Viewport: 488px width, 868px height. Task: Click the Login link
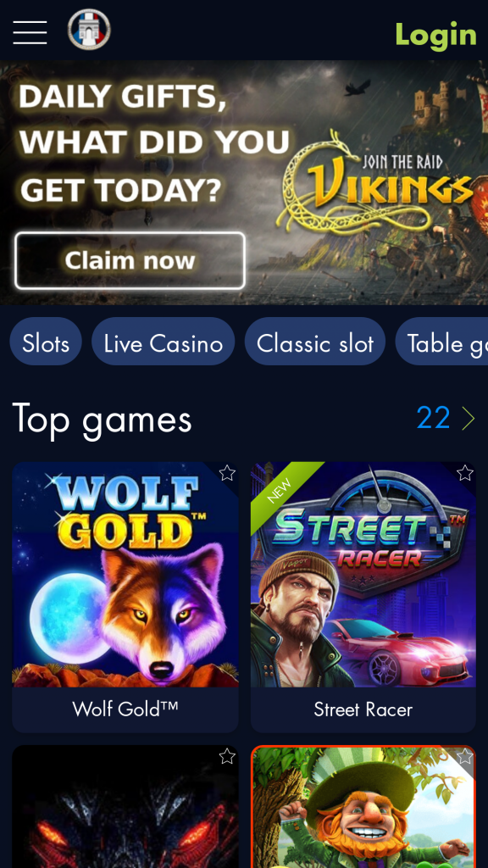(x=436, y=34)
